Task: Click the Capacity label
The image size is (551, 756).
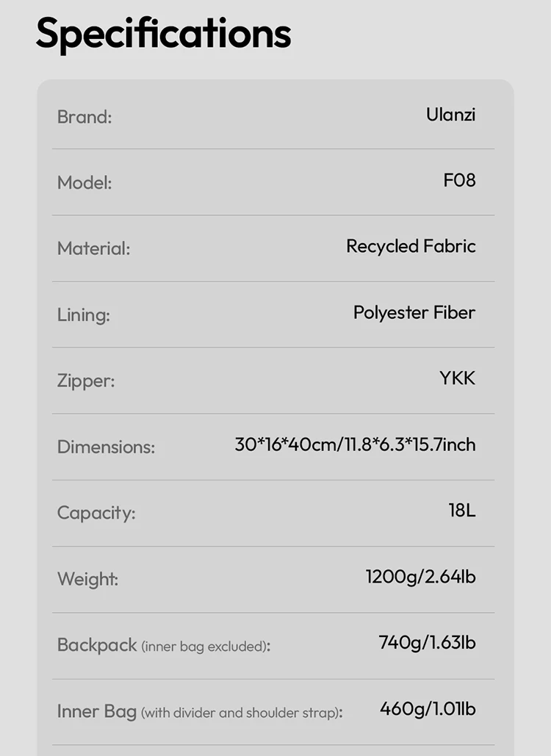Action: click(96, 513)
